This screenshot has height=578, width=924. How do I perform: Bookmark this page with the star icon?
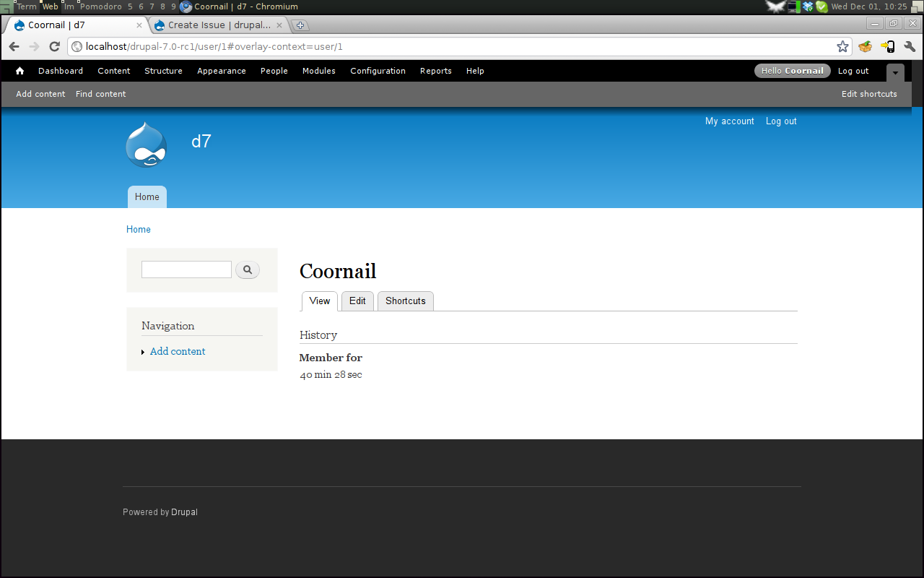pyautogui.click(x=842, y=46)
